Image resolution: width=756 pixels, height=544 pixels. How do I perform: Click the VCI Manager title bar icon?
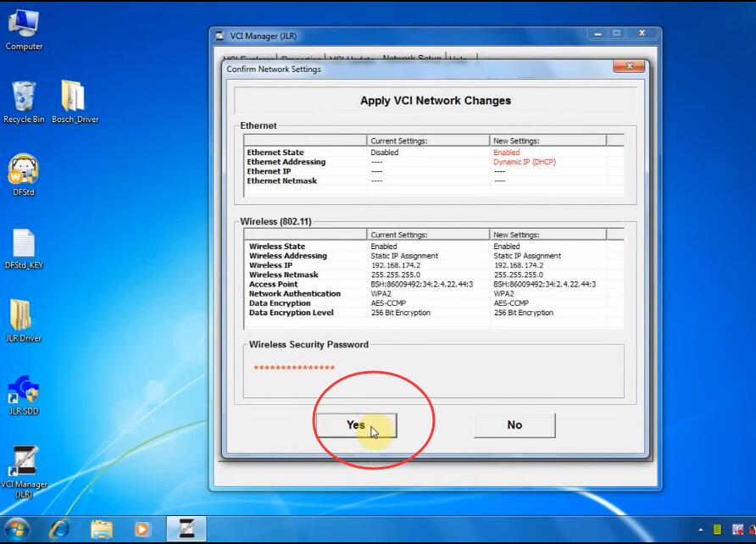220,36
